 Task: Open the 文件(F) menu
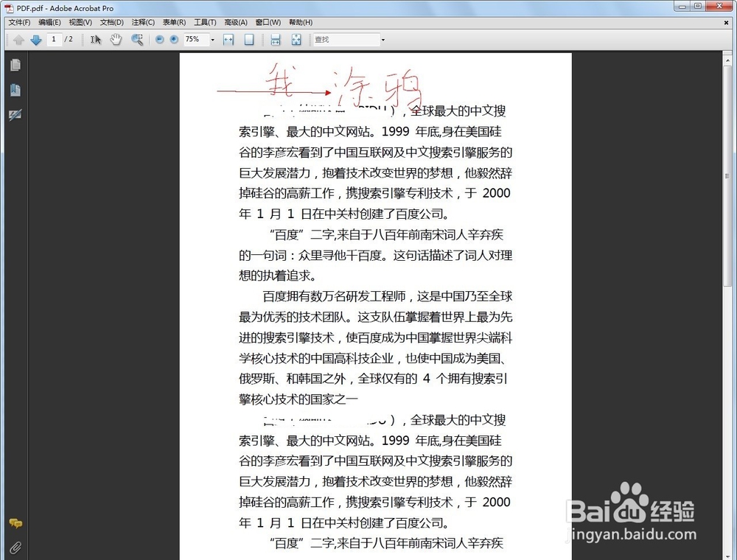pyautogui.click(x=19, y=22)
